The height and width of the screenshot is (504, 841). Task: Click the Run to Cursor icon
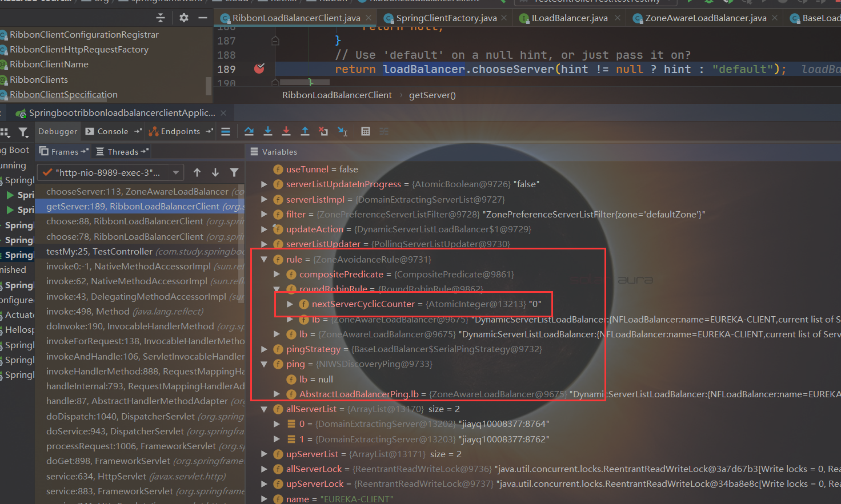pos(342,131)
